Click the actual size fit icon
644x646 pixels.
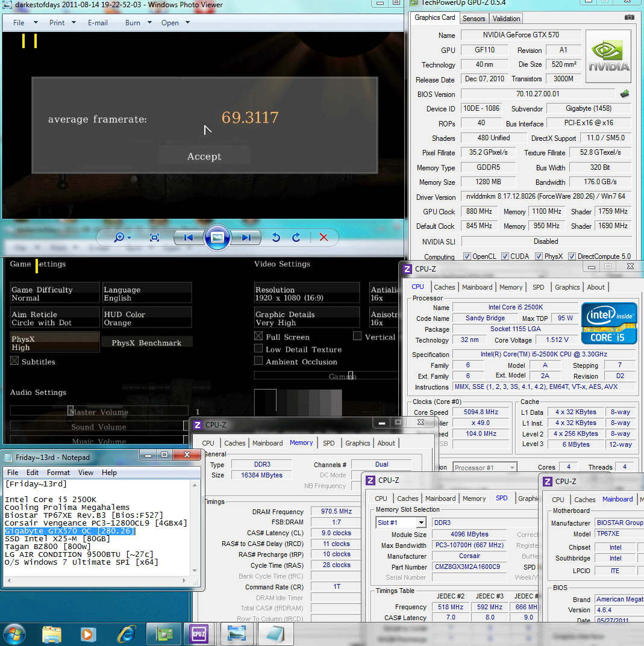tap(154, 237)
